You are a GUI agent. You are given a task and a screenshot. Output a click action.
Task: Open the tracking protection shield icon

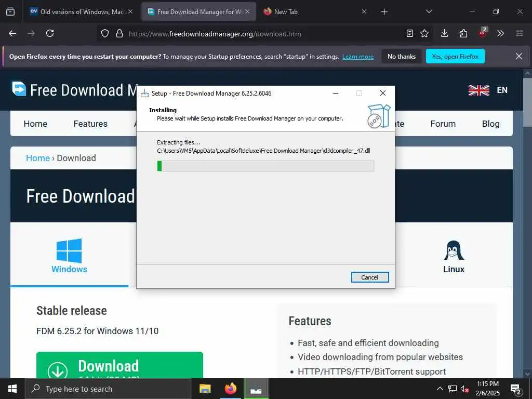click(x=105, y=33)
